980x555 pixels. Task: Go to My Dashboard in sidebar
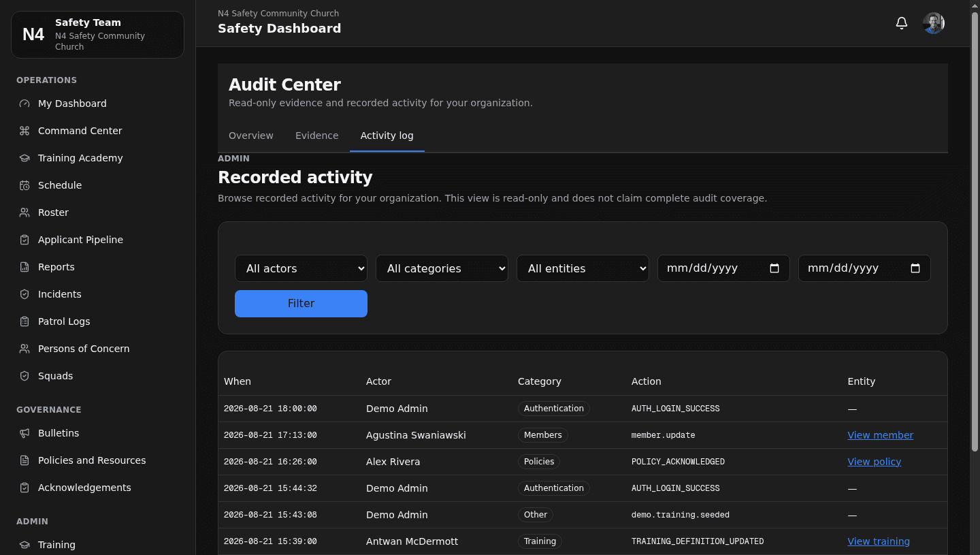pyautogui.click(x=98, y=104)
